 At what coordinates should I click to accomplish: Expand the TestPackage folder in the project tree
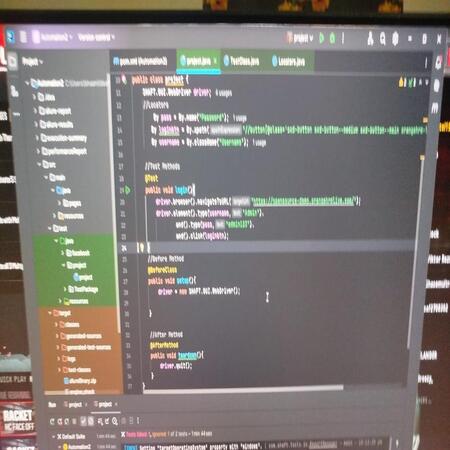[x=65, y=289]
